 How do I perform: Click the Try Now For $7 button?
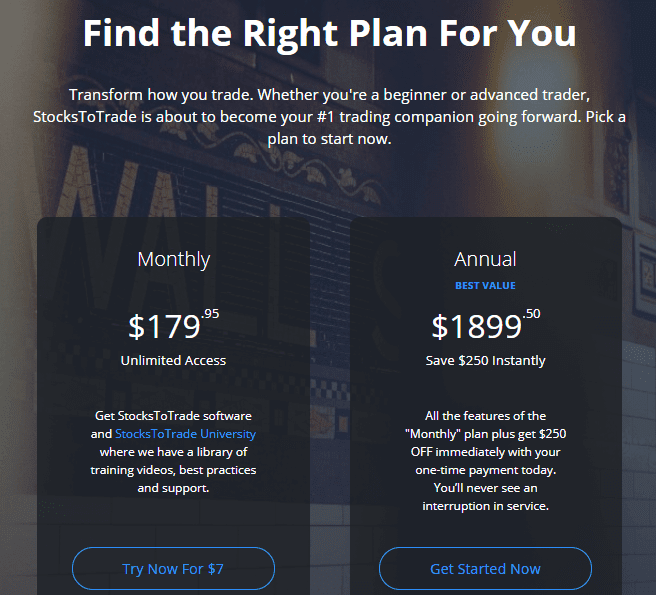[x=173, y=568]
